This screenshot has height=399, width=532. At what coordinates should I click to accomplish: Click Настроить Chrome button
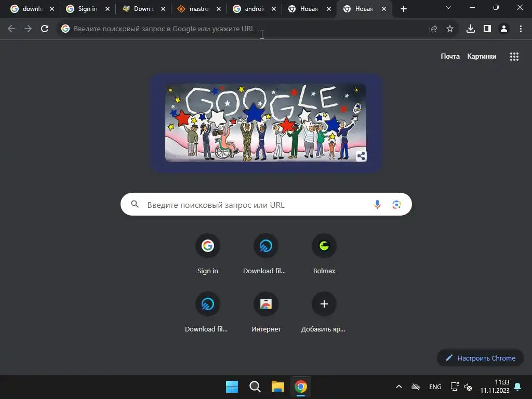point(481,358)
